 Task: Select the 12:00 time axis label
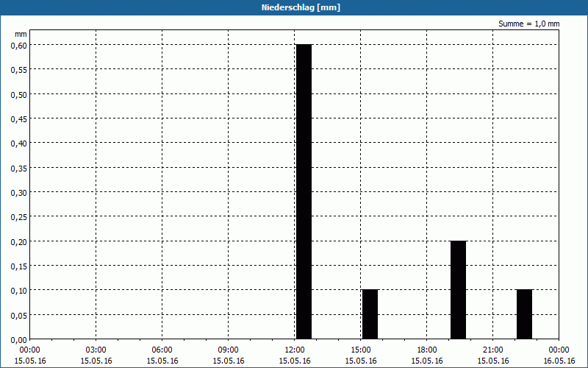click(x=295, y=350)
